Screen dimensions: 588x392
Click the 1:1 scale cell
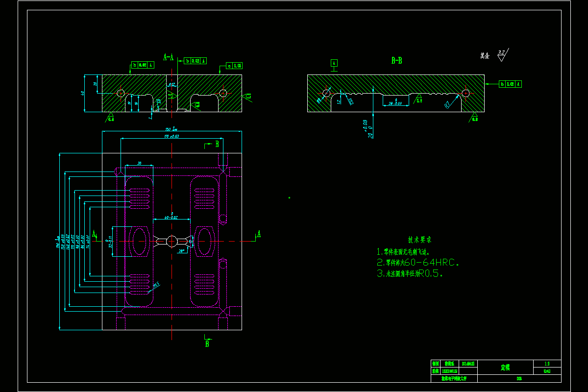pyautogui.click(x=547, y=364)
